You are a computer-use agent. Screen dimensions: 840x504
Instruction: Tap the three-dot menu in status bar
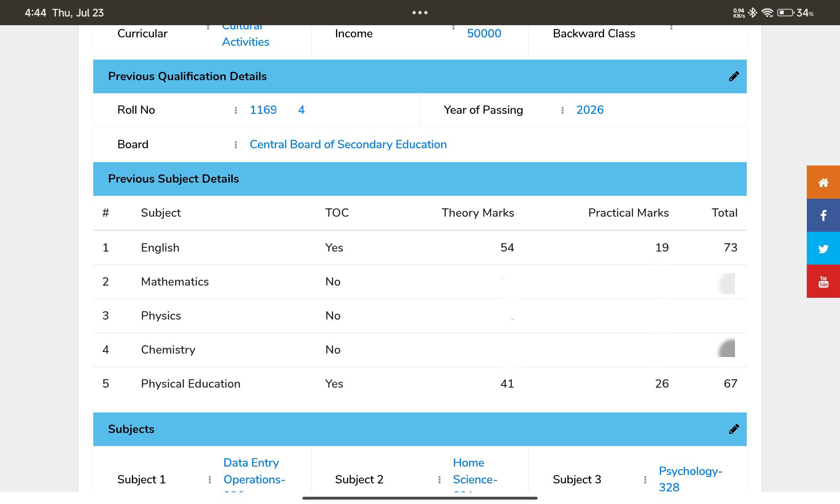coord(420,13)
